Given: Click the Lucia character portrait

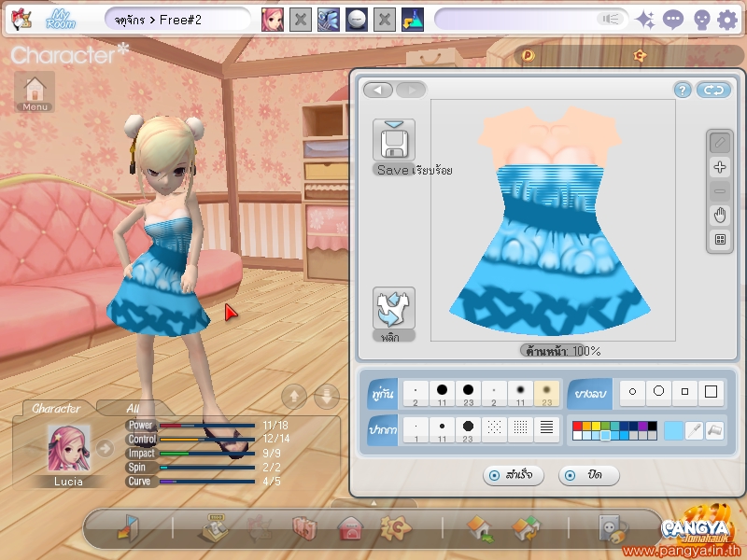Looking at the screenshot, I should coord(68,449).
